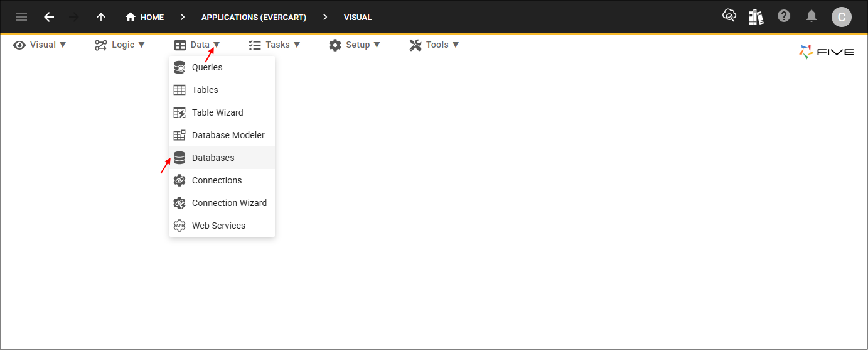Click the Connection Wizard icon

179,203
